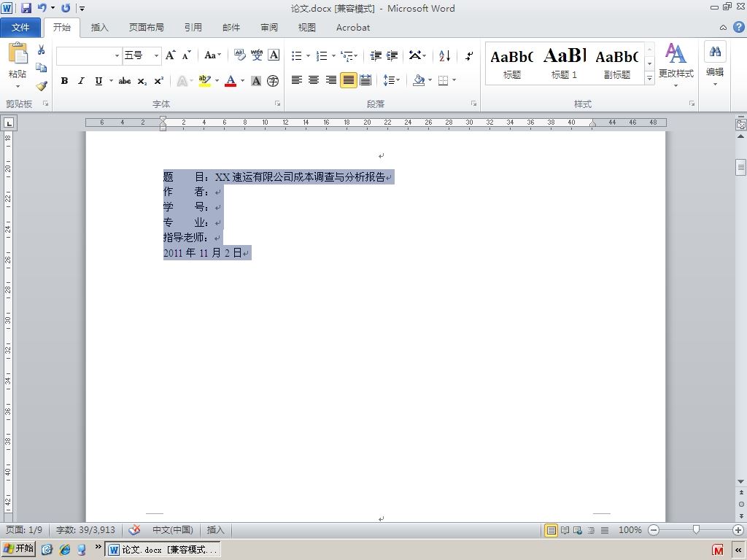Click the Windows 开始 Start button
Image resolution: width=747 pixels, height=560 pixels.
pos(18,549)
